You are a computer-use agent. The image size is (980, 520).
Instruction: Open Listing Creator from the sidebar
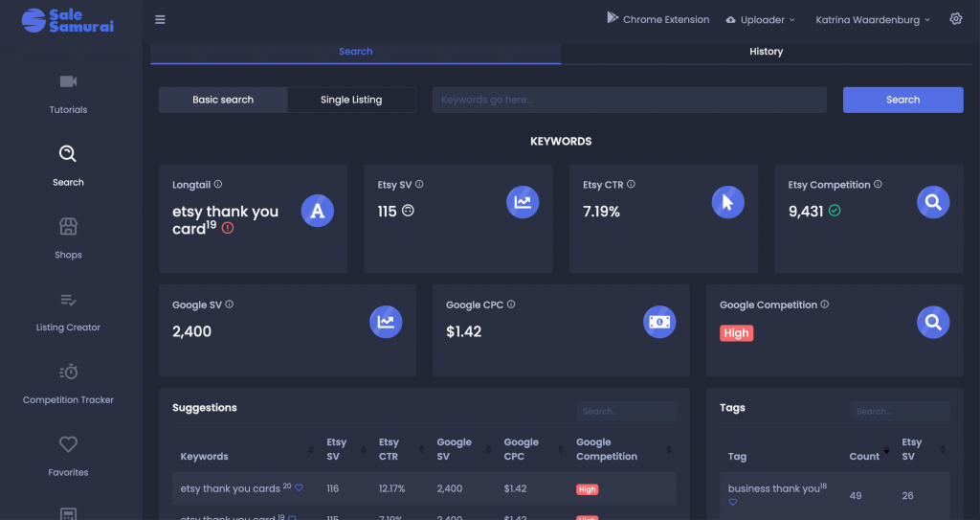pos(68,301)
